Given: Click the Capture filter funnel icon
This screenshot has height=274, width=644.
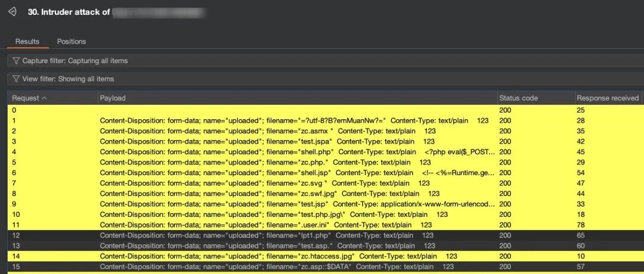Looking at the screenshot, I should point(16,61).
